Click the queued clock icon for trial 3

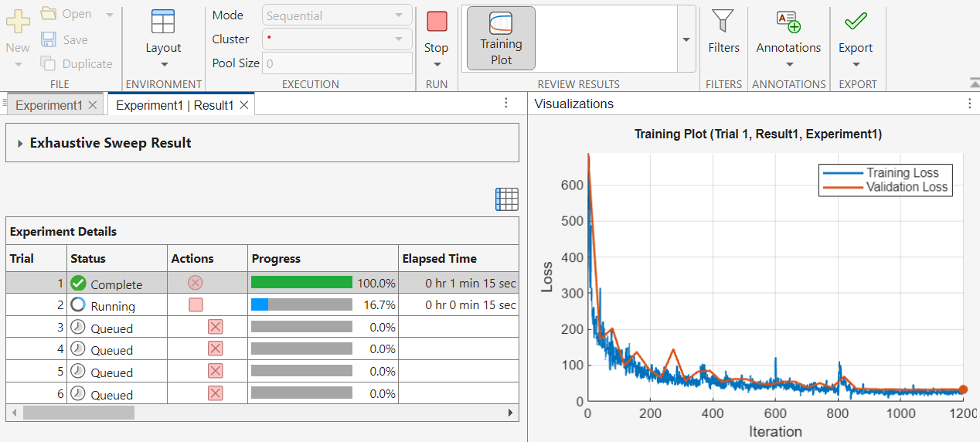[x=78, y=327]
